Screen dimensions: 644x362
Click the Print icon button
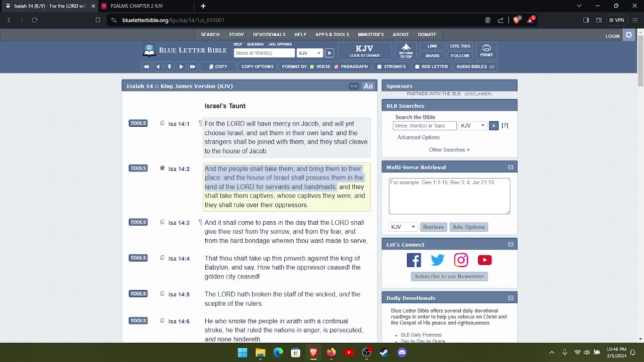click(487, 51)
